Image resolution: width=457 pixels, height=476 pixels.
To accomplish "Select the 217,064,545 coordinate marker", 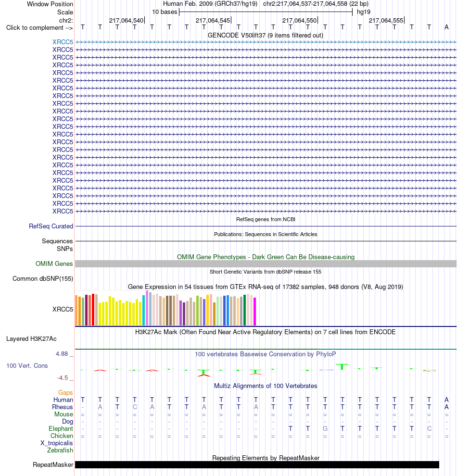I will 213,20.
